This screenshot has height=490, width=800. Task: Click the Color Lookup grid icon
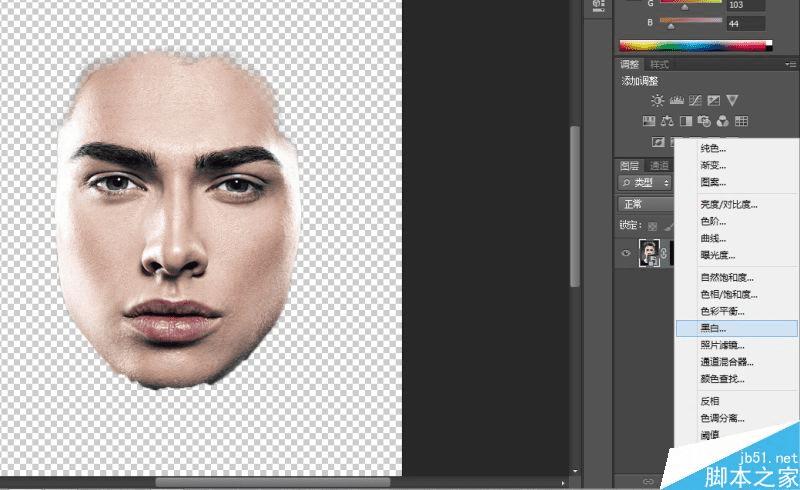(x=741, y=122)
